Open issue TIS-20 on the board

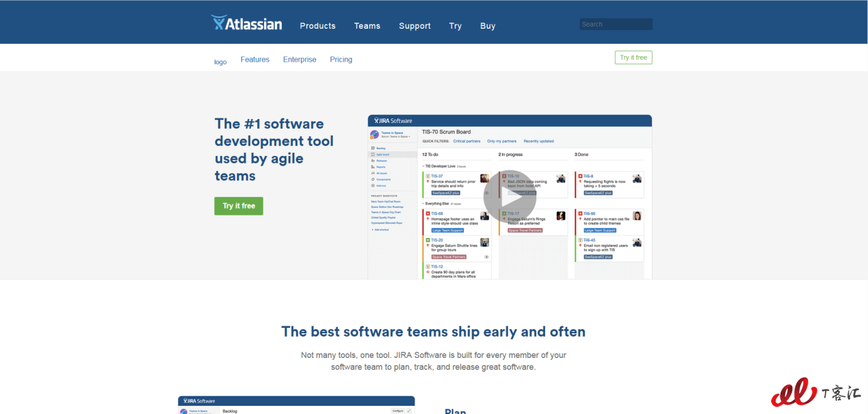[436, 240]
